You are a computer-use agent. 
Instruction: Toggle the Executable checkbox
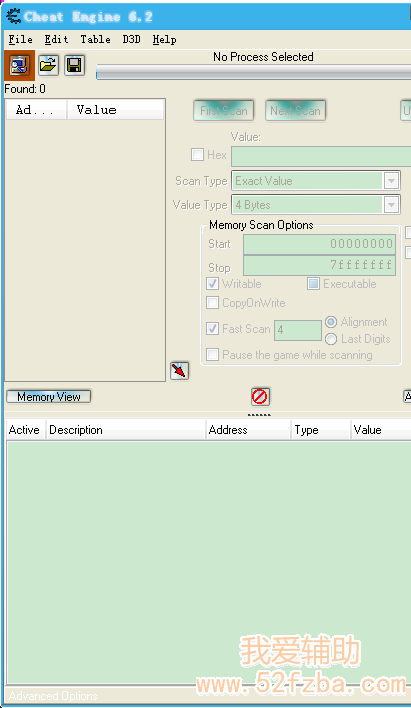pyautogui.click(x=313, y=284)
